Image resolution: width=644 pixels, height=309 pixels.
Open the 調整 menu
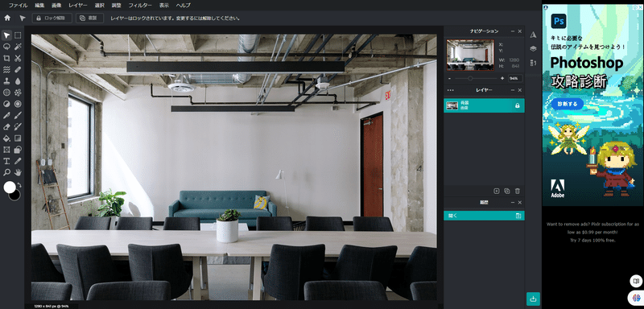[x=116, y=6]
